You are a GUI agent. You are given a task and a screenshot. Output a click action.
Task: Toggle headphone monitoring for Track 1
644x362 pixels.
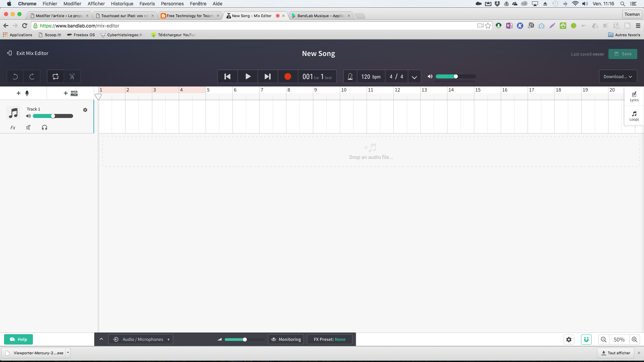click(44, 127)
